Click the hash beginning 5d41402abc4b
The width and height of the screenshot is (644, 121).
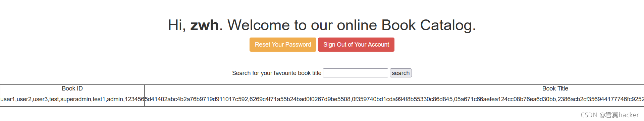click(196, 99)
